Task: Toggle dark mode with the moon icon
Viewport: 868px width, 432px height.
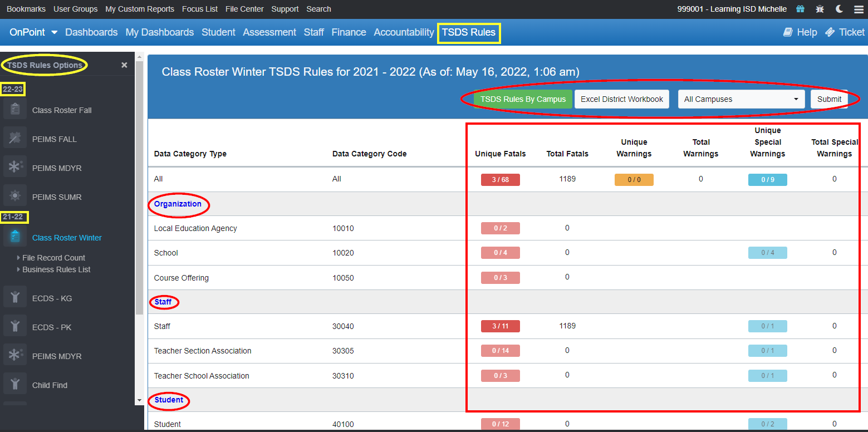Action: (839, 9)
